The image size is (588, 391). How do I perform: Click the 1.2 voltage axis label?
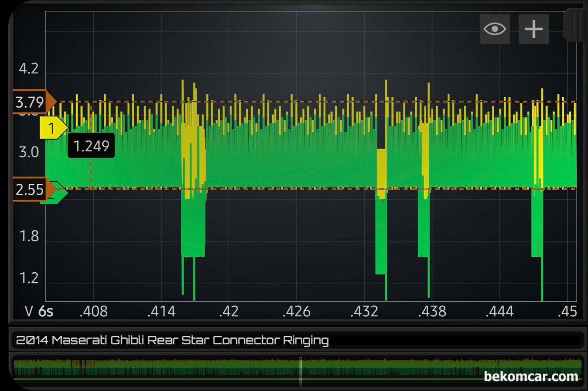[29, 278]
